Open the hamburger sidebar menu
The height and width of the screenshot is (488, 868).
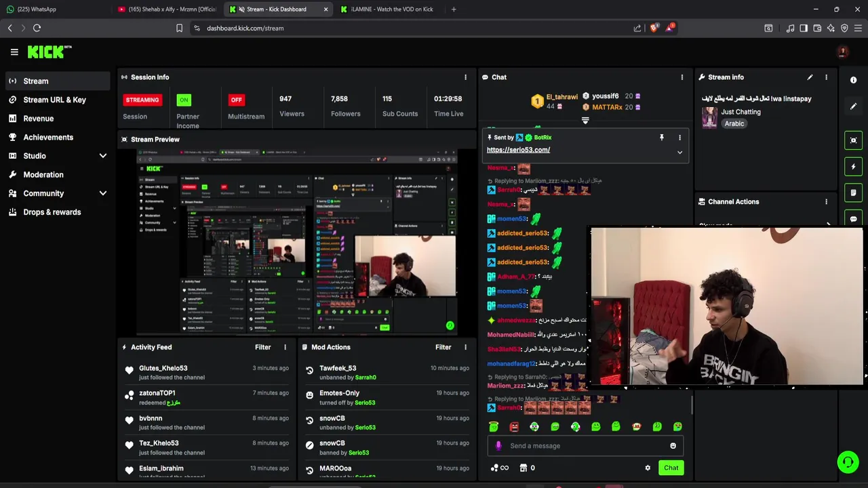coord(14,52)
